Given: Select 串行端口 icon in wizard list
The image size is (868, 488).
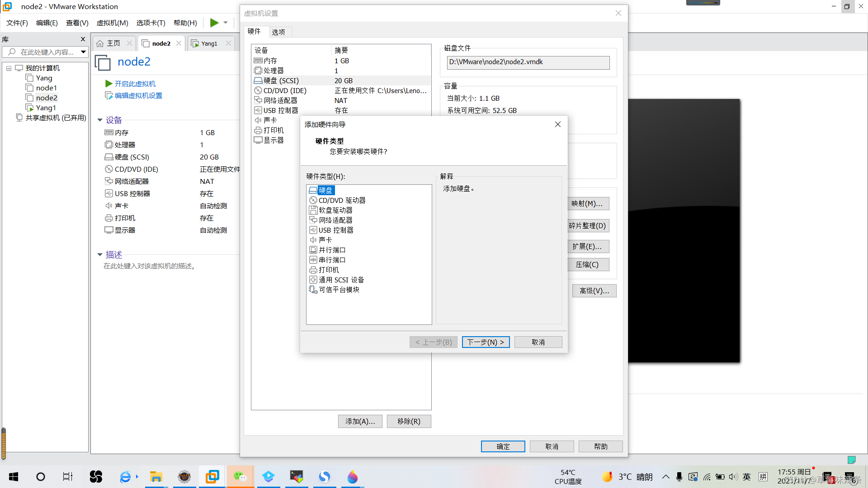Looking at the screenshot, I should 313,260.
